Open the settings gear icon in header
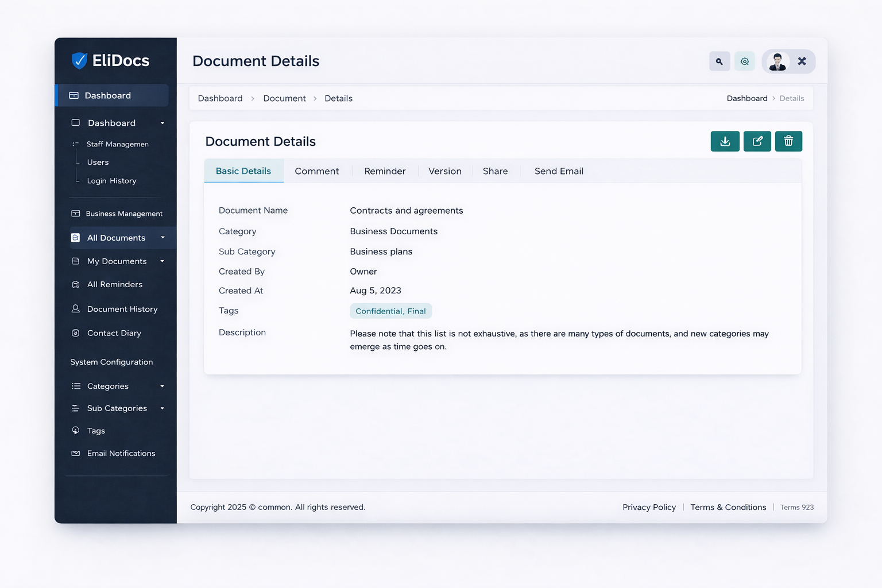Screen dimensions: 882x588 (745, 61)
